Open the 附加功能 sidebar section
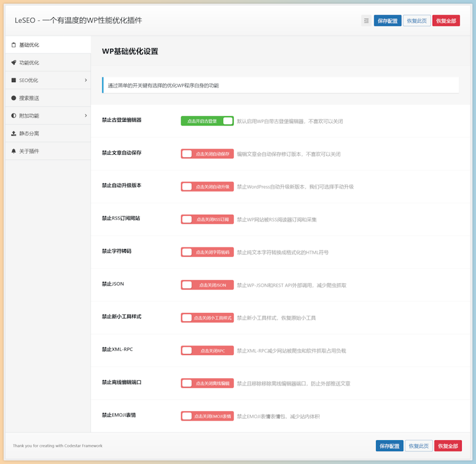 pyautogui.click(x=48, y=115)
